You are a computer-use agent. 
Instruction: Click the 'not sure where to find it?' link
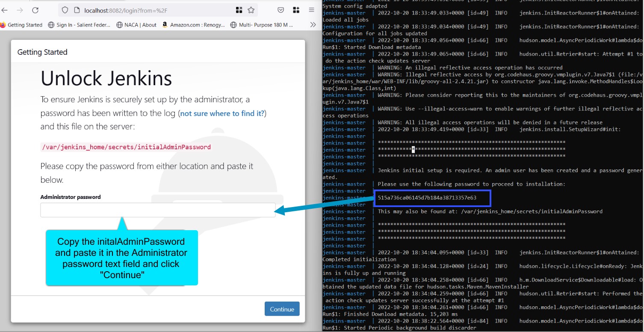click(222, 113)
